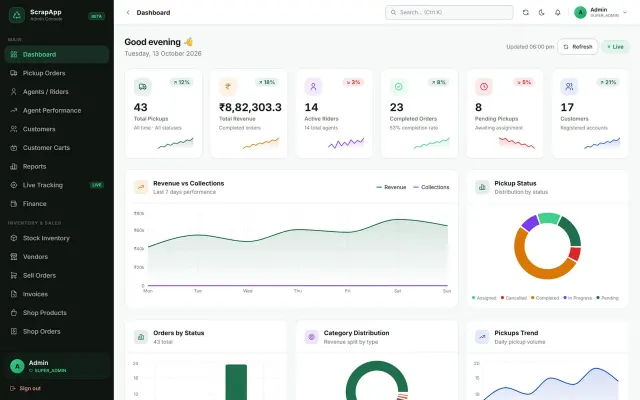The height and width of the screenshot is (400, 640).
Task: Click the Category Distribution panel icon
Action: click(311, 337)
